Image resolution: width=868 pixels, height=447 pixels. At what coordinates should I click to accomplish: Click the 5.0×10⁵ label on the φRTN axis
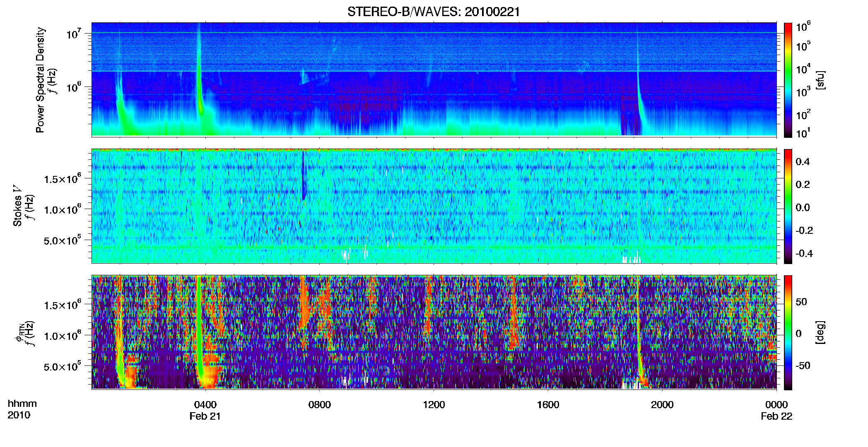click(x=63, y=366)
